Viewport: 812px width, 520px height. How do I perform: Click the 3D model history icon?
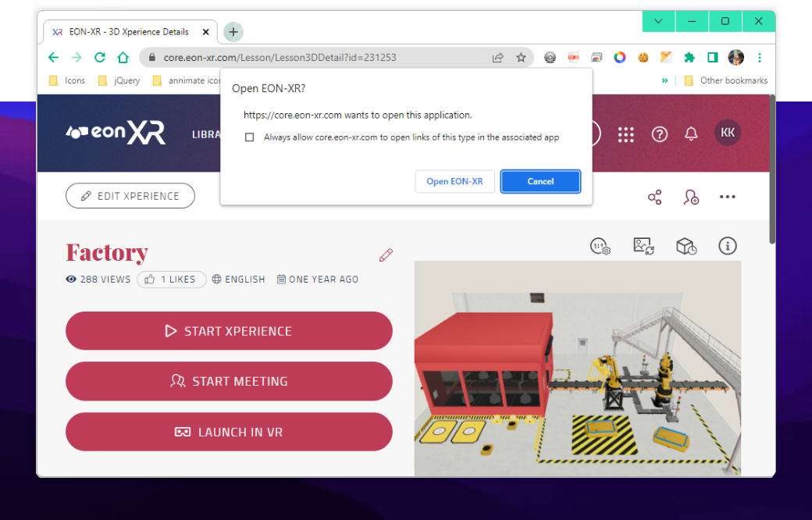(x=686, y=246)
